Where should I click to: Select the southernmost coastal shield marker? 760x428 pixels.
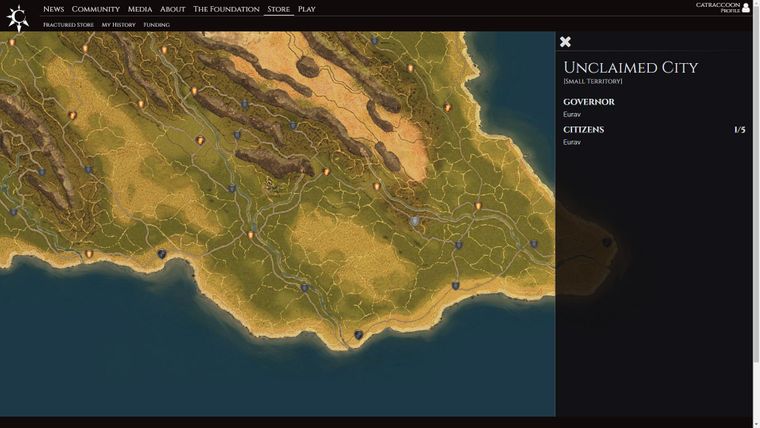[358, 335]
